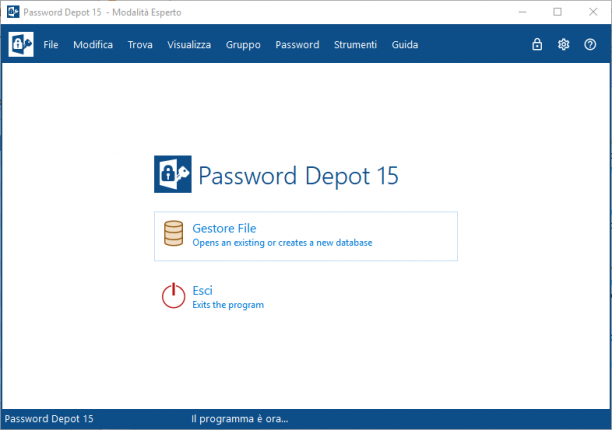
Task: Open the Visualizza menu
Action: coord(189,44)
